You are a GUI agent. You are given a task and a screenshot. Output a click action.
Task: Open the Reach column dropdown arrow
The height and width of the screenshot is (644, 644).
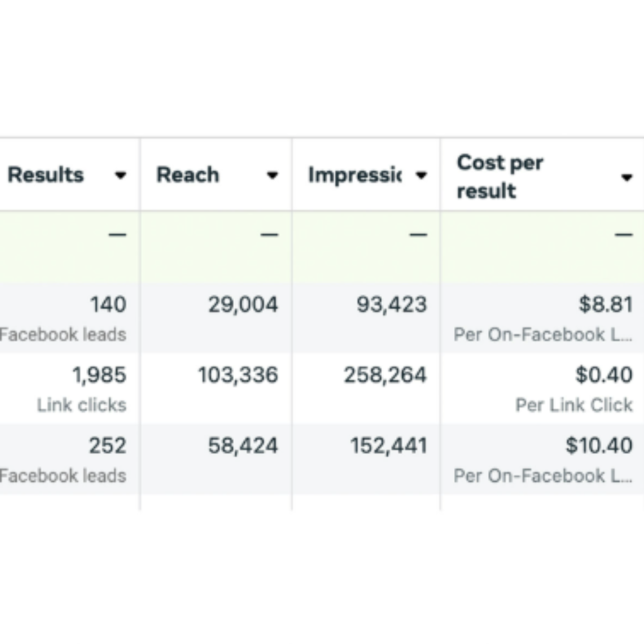[272, 176]
